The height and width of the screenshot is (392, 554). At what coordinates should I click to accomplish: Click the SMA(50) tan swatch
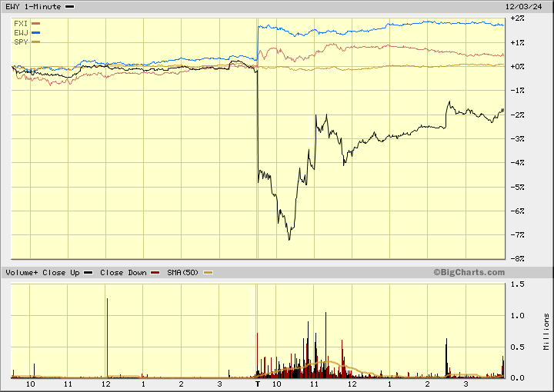pyautogui.click(x=209, y=273)
